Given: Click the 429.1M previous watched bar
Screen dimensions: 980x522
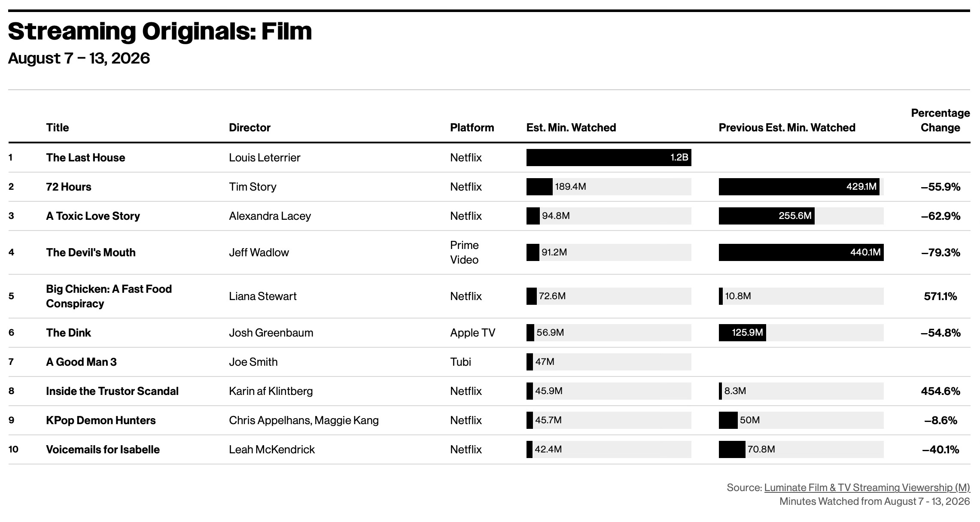Looking at the screenshot, I should pos(799,187).
